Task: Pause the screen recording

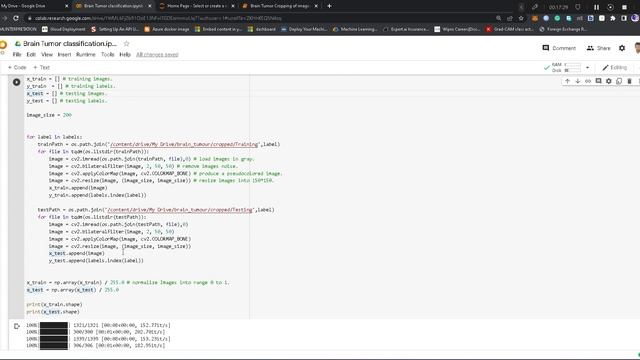Action: tap(596, 7)
